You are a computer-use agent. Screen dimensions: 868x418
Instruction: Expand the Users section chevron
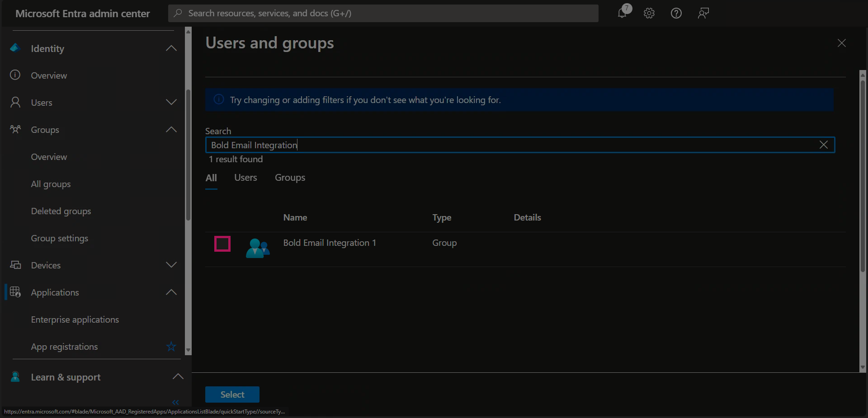pos(171,103)
